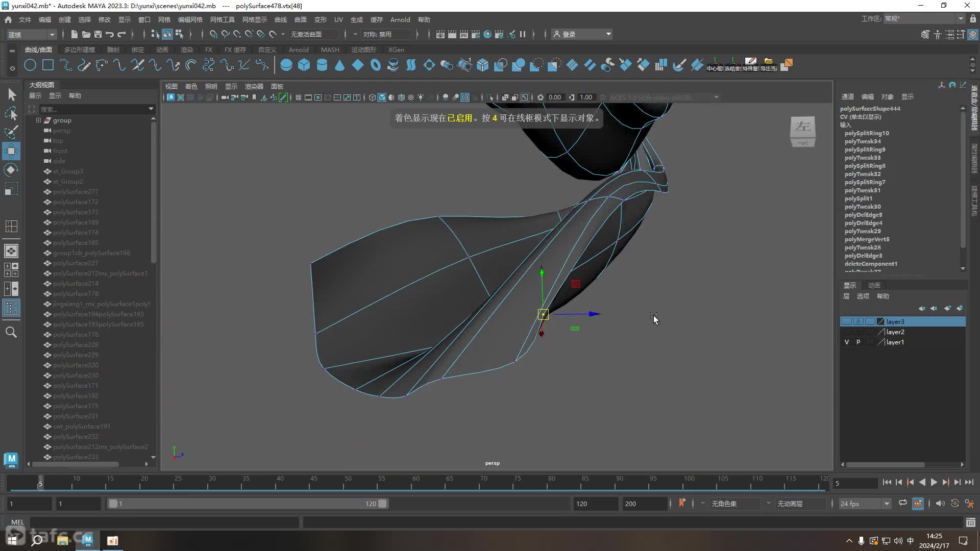This screenshot has width=980, height=551.
Task: Activate the Select tool in toolbox
Action: 11,94
